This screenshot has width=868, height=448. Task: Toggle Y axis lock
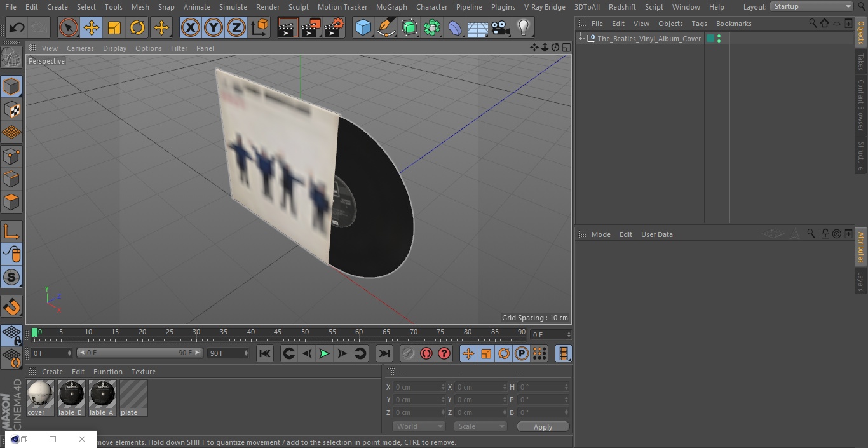[x=214, y=28]
